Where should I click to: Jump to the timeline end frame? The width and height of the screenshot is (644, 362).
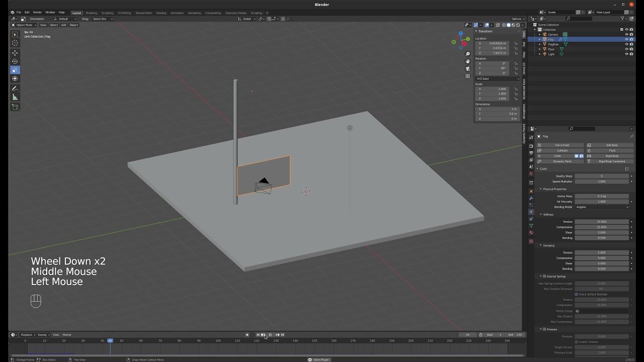coord(282,335)
